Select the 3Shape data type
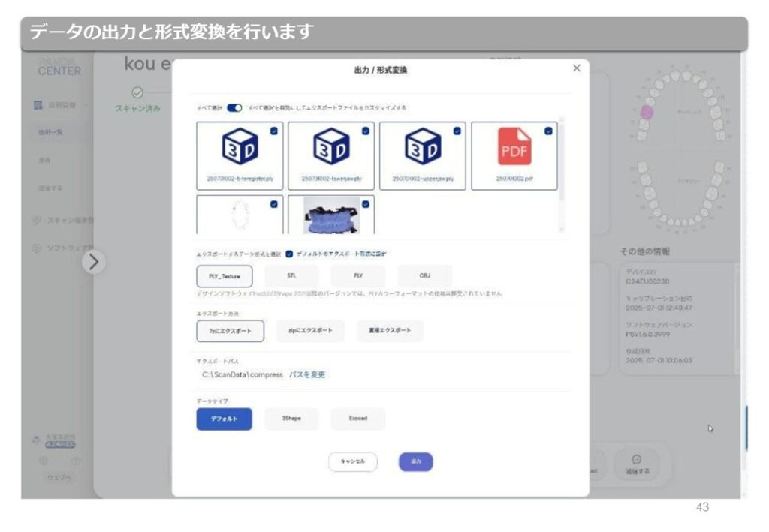 click(291, 419)
